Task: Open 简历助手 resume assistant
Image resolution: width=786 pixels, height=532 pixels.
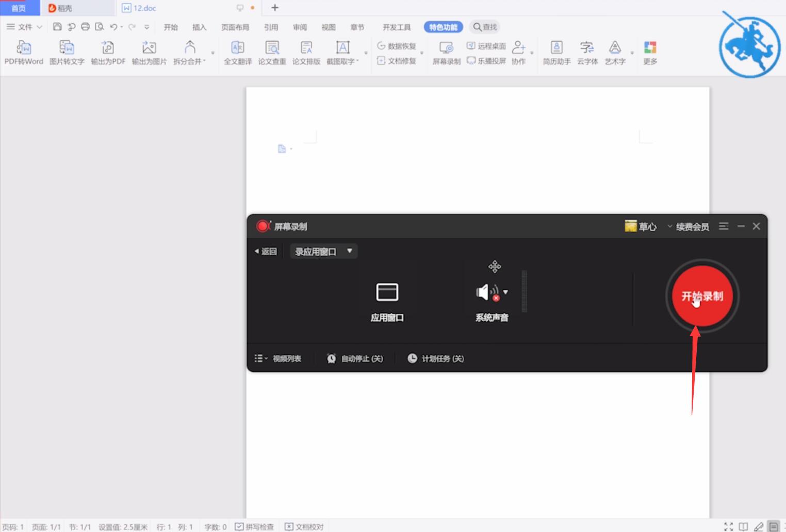Action: (556, 53)
